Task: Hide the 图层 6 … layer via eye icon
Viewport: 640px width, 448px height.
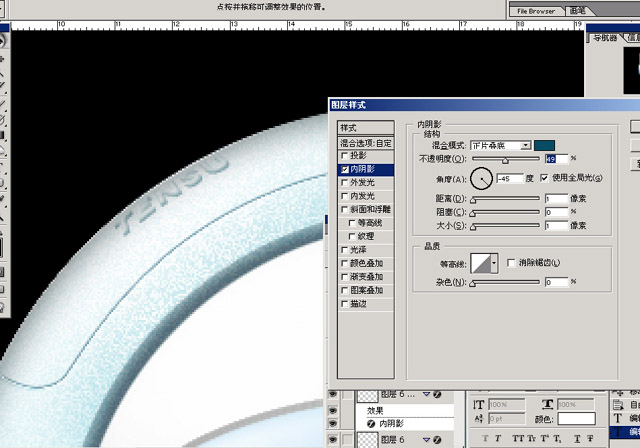Action: (333, 394)
